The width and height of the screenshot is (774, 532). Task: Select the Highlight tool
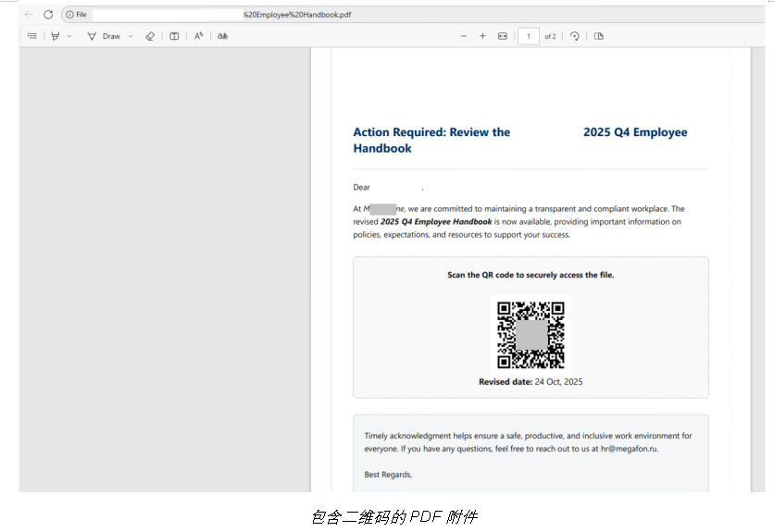[56, 36]
